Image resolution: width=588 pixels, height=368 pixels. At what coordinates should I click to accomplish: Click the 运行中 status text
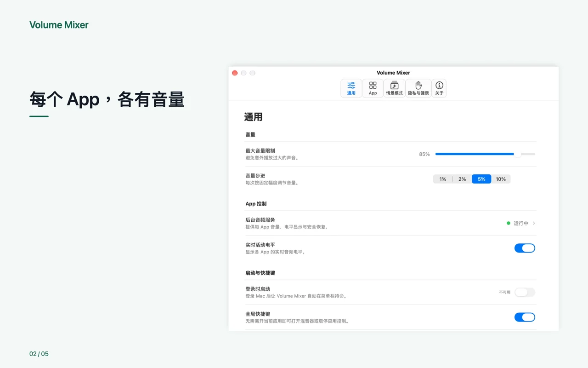coord(521,223)
